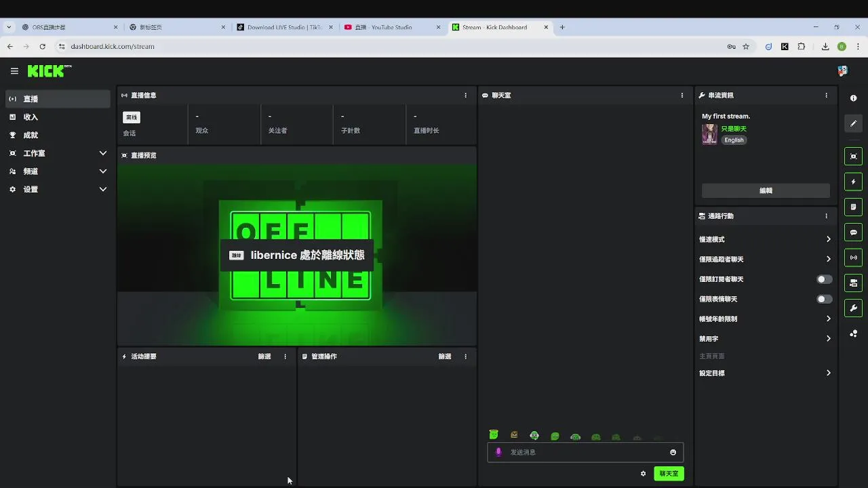The height and width of the screenshot is (488, 868).
Task: Select the first green angel emote
Action: [494, 435]
